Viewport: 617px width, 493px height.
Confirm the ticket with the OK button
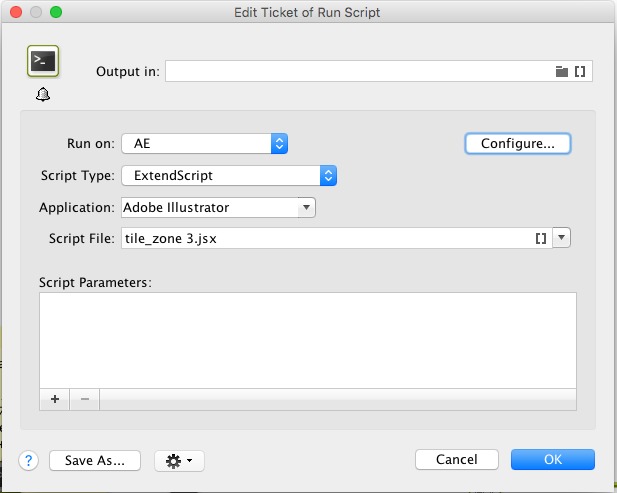tap(552, 460)
